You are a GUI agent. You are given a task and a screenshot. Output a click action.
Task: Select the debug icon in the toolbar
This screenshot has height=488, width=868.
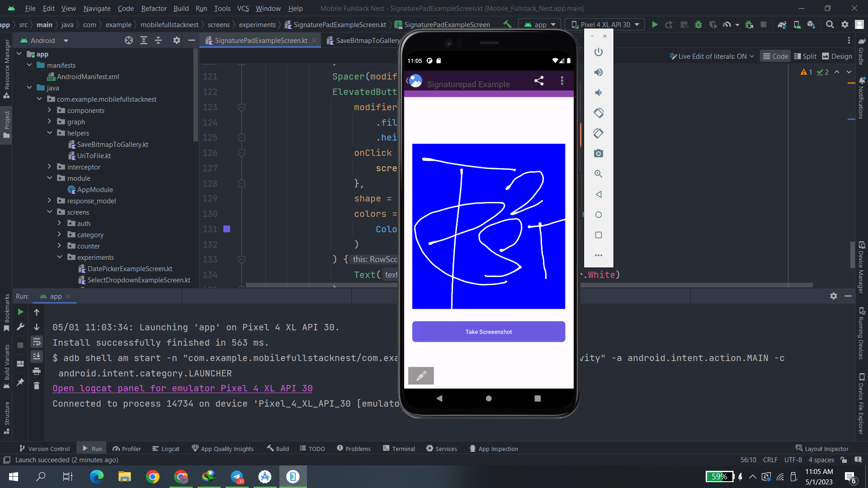click(698, 24)
